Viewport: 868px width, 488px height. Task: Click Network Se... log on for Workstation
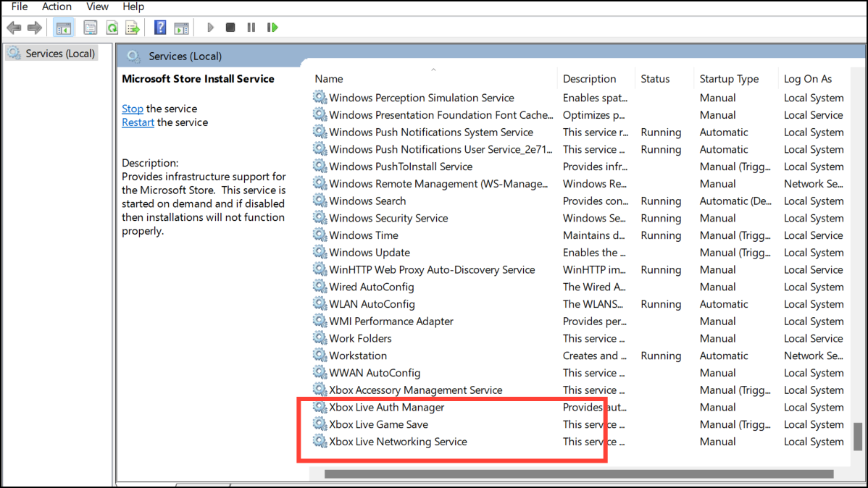(x=813, y=356)
